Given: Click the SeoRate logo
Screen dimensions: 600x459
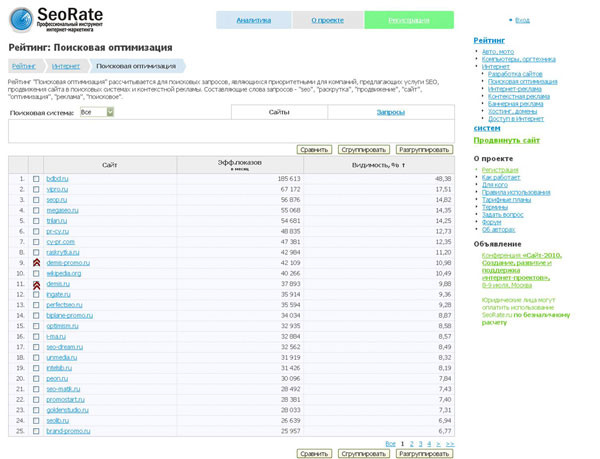Looking at the screenshot, I should tap(56, 20).
